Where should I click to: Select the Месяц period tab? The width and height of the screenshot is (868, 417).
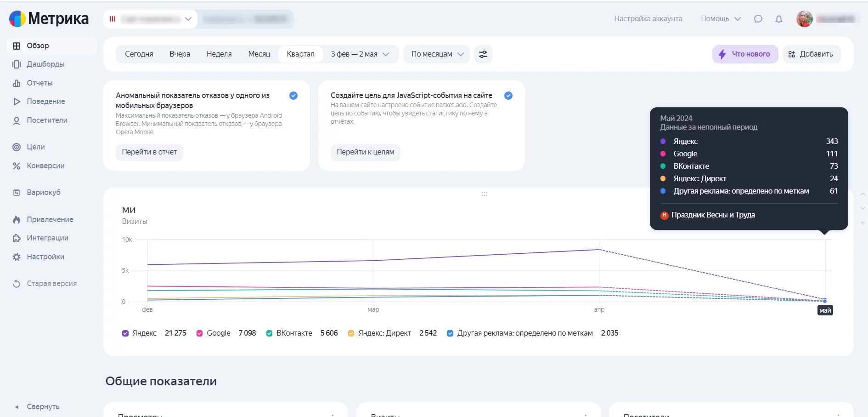coord(259,54)
